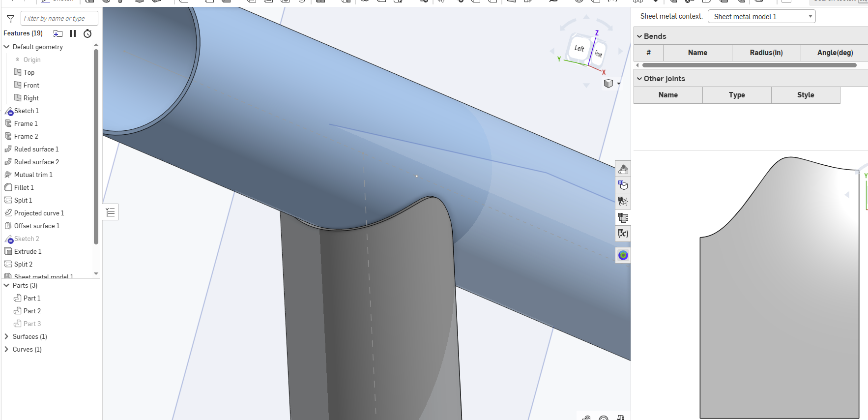
Task: Select Part 2 in the parts list
Action: (32, 311)
